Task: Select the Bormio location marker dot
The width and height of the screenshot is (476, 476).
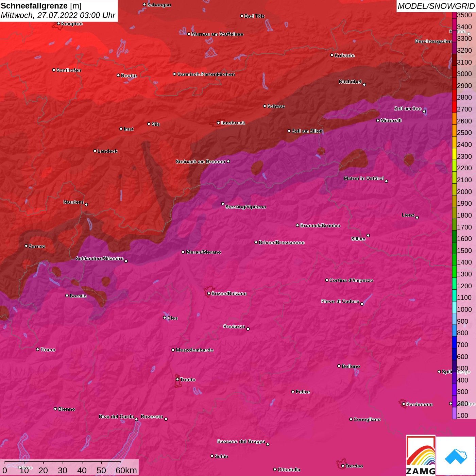Action: point(67,295)
